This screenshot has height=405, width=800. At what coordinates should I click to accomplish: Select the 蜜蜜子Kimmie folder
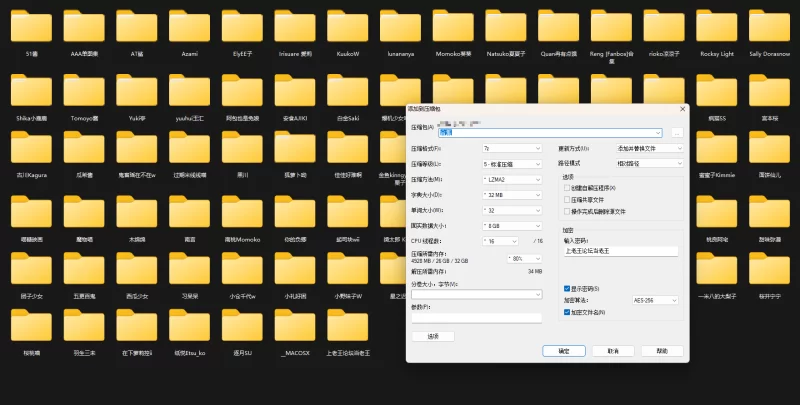pyautogui.click(x=717, y=152)
